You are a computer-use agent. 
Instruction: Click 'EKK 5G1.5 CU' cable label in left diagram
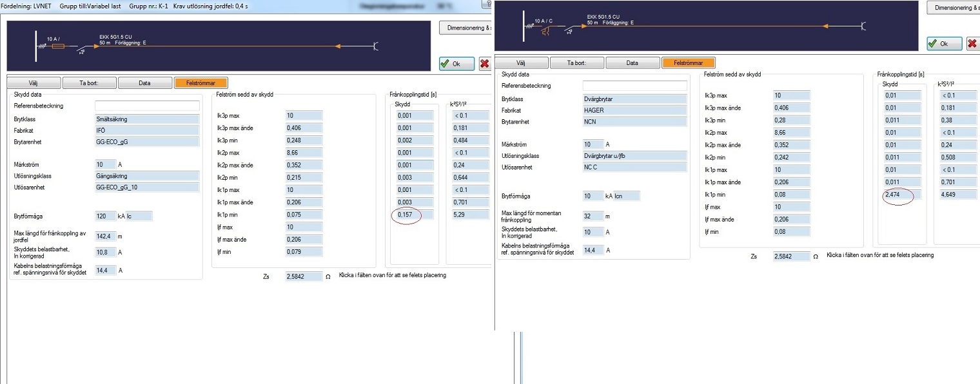coord(115,37)
